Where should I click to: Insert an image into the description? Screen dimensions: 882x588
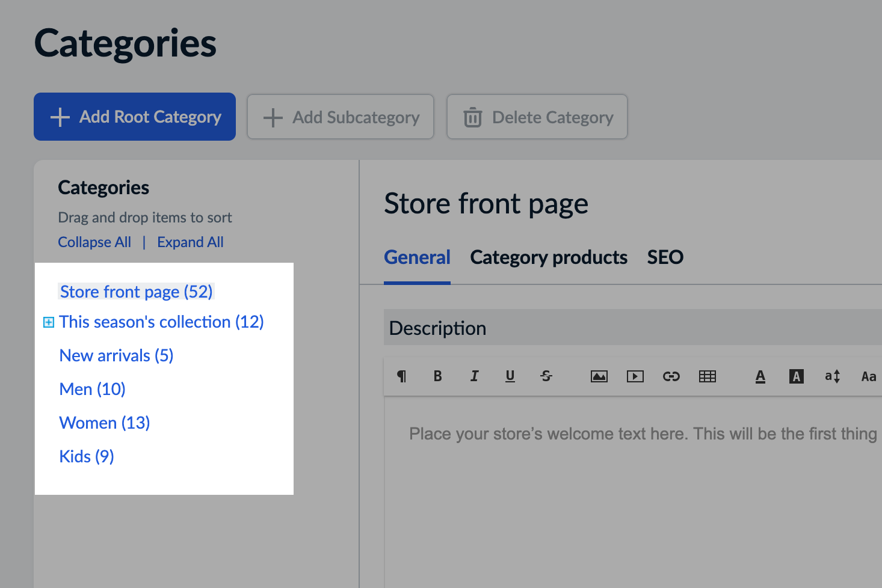tap(599, 376)
